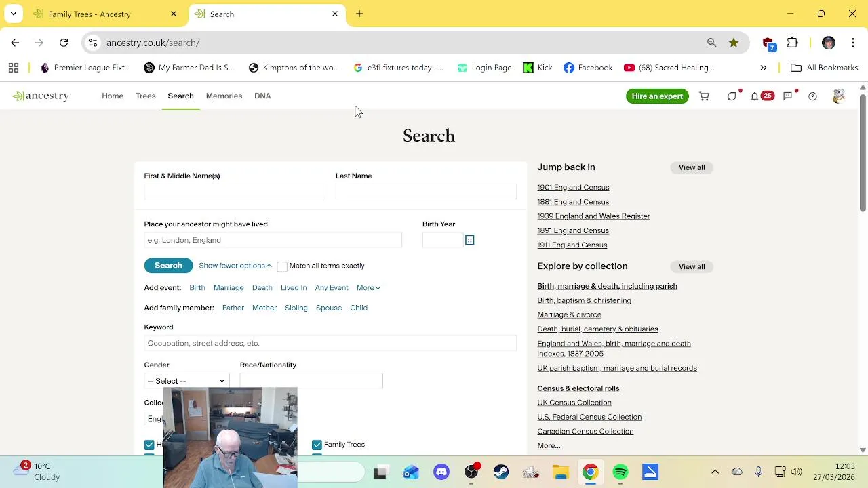Open the red shield extension icon

coord(768,43)
